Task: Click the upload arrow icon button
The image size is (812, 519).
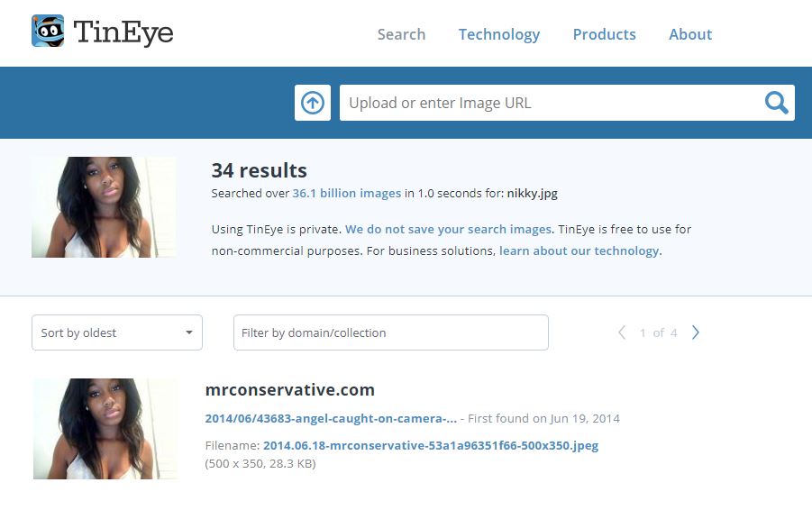Action: (313, 103)
